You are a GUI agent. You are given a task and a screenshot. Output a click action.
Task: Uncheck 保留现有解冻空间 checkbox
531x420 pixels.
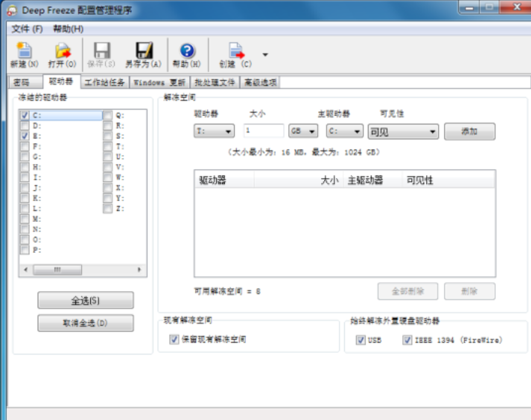[174, 340]
